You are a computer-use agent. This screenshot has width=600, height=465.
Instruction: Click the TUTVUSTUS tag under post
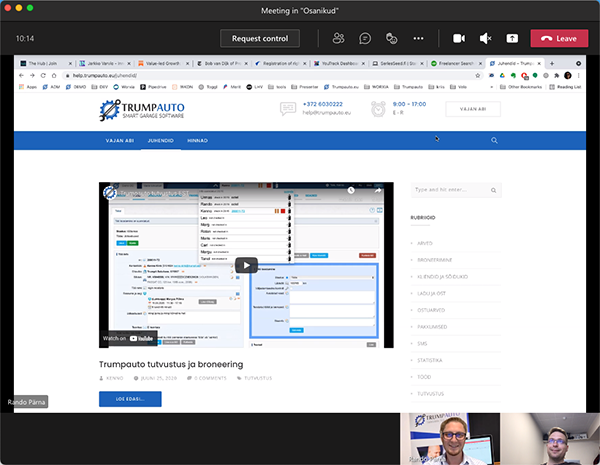[x=258, y=378]
